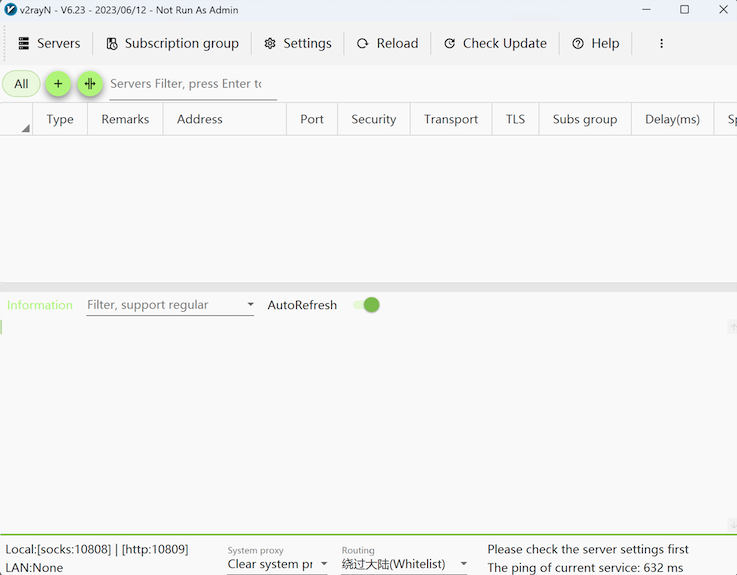The height and width of the screenshot is (575, 737).
Task: Sort servers by the TLS column
Action: [516, 119]
